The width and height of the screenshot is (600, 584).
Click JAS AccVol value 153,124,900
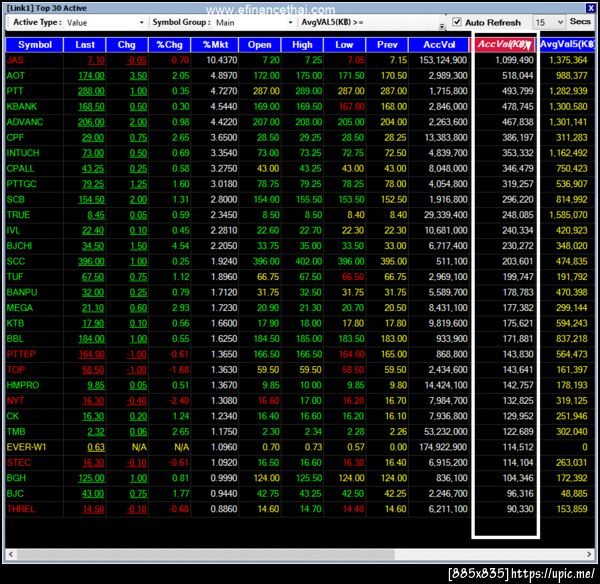[443, 60]
